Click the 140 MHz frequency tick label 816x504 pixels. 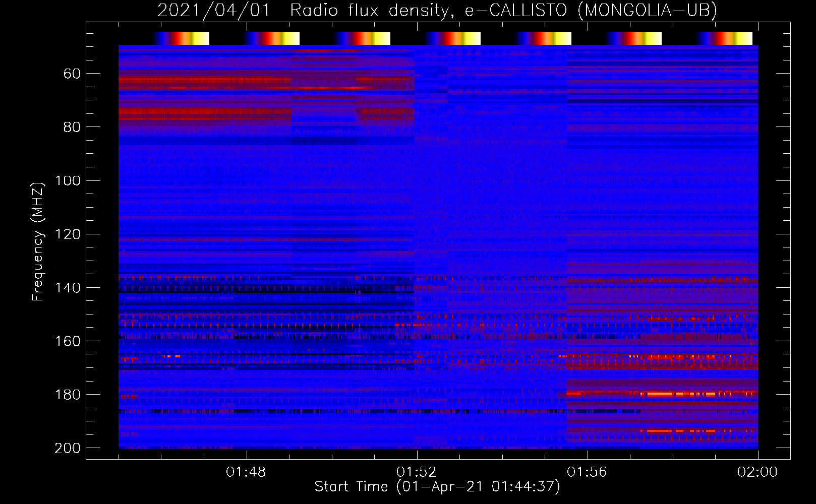68,288
